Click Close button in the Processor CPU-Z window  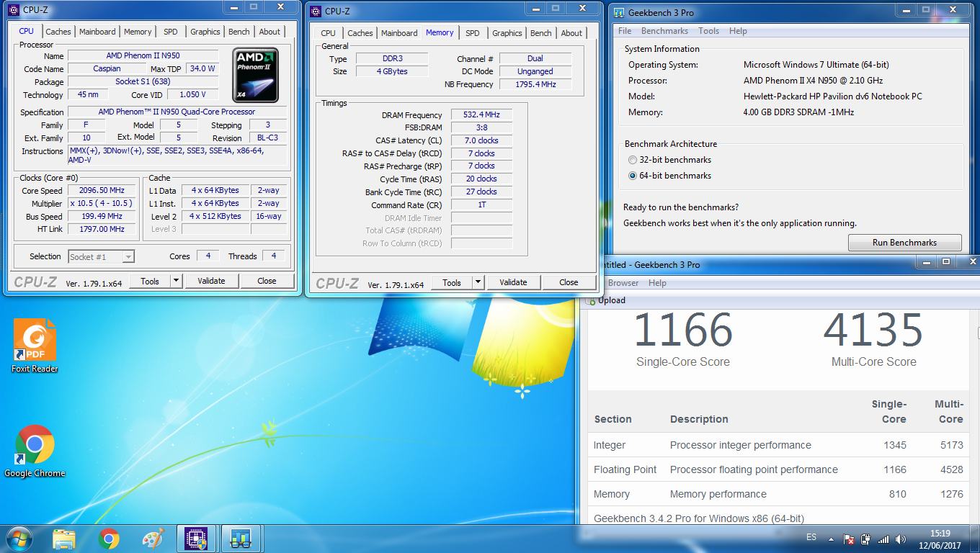(x=267, y=281)
